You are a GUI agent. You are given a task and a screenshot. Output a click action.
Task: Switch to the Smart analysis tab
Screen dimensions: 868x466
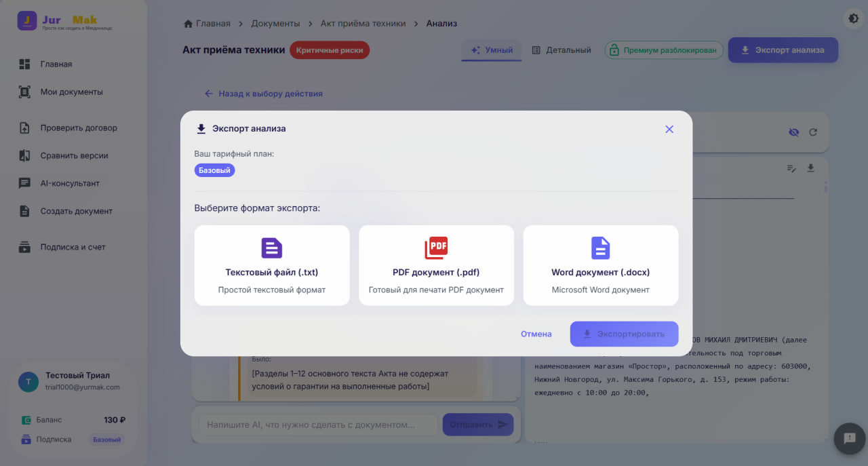[x=492, y=50]
